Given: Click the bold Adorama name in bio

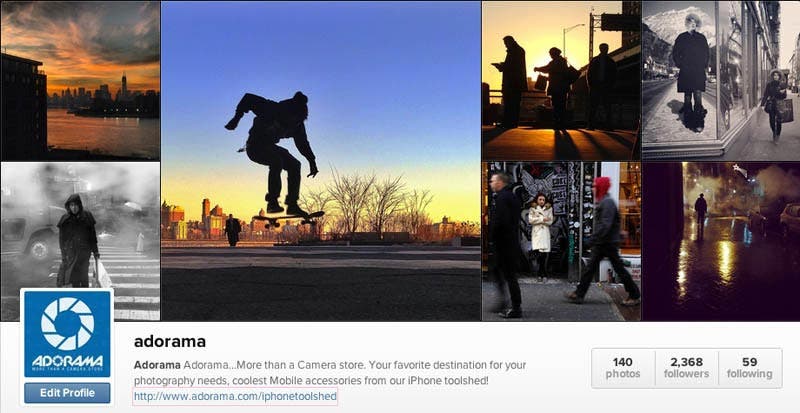Looking at the screenshot, I should click(157, 365).
